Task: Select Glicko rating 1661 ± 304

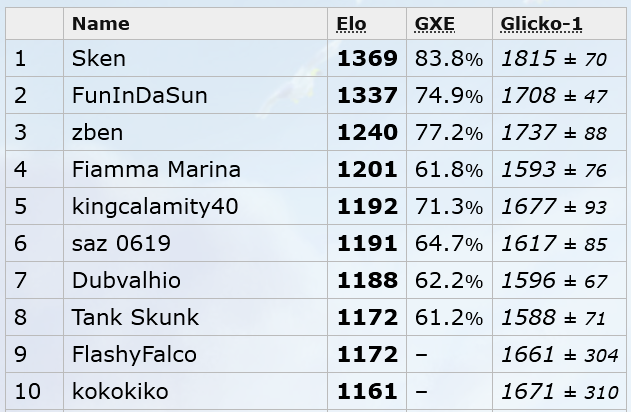Action: pyautogui.click(x=560, y=355)
